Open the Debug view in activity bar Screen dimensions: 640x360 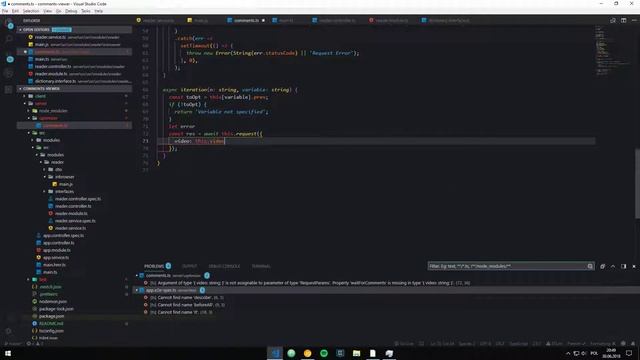9,74
